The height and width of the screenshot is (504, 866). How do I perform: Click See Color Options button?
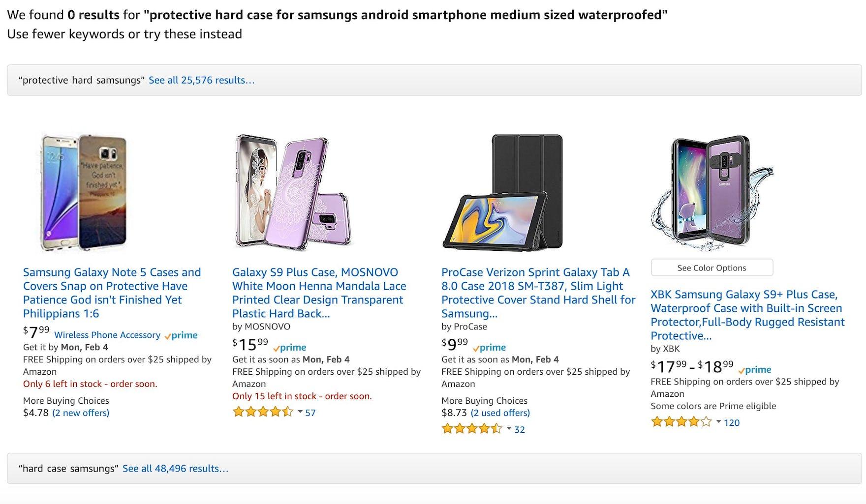coord(711,268)
